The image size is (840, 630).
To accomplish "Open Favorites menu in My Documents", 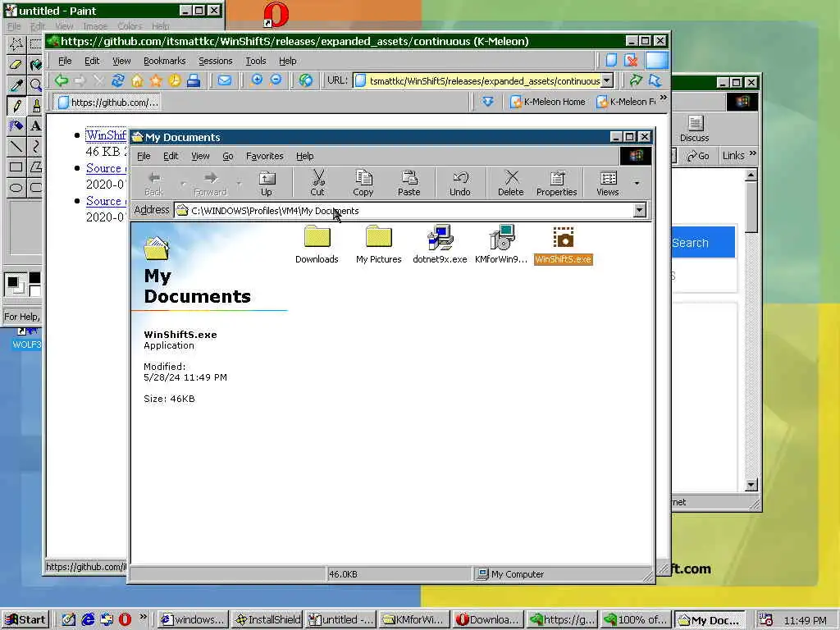I will click(265, 156).
